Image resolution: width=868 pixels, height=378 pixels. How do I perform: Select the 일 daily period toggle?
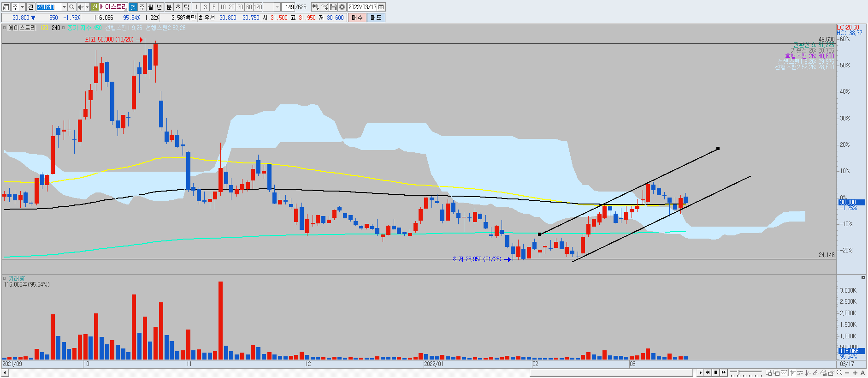tap(133, 7)
